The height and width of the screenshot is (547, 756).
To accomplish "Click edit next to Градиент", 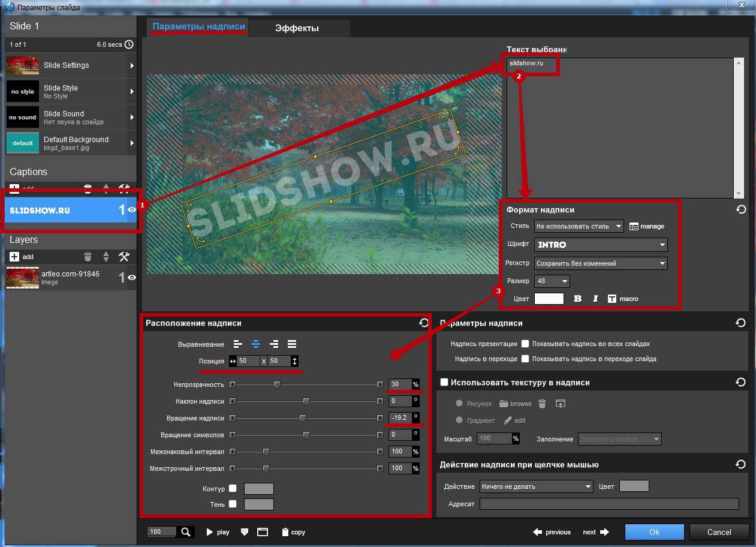I will pyautogui.click(x=514, y=420).
